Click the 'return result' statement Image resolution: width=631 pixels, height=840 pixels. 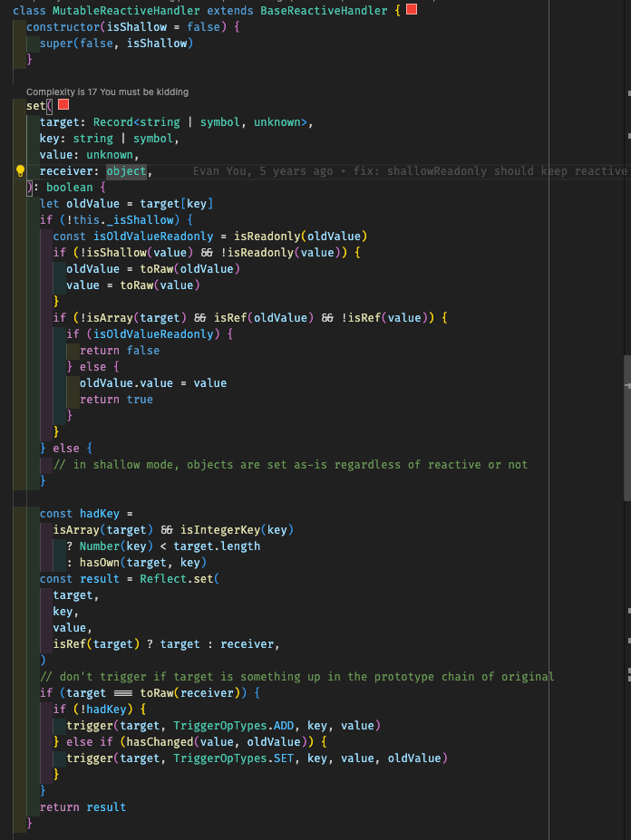83,806
